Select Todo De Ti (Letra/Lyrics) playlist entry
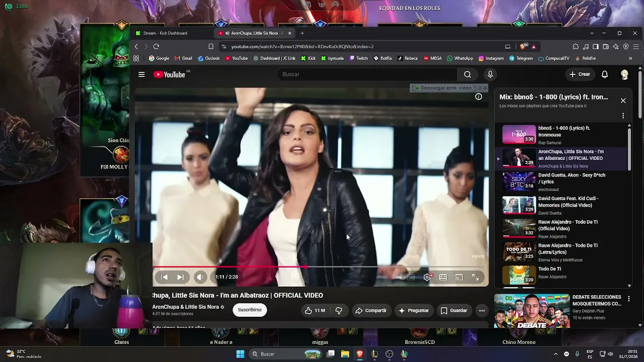 562,252
